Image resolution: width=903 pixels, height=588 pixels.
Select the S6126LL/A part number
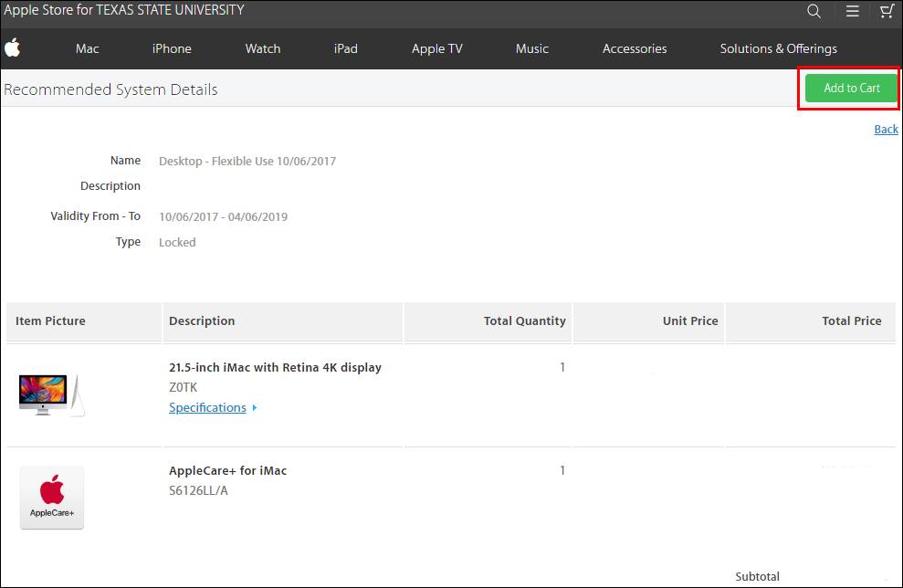pos(198,490)
